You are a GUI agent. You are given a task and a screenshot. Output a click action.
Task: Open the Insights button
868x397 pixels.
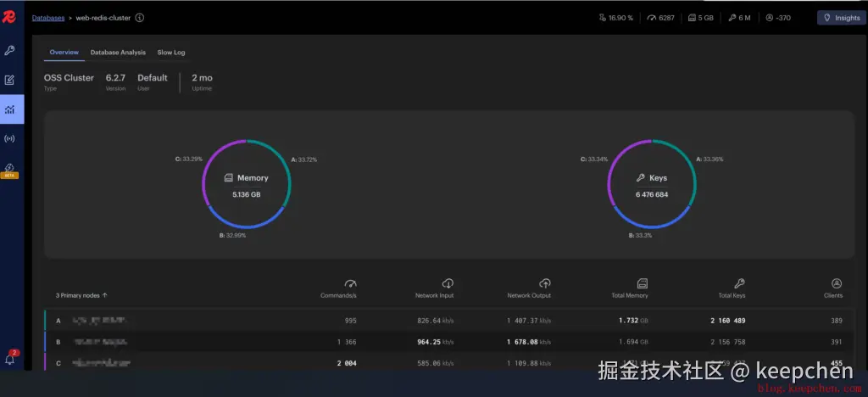point(842,18)
